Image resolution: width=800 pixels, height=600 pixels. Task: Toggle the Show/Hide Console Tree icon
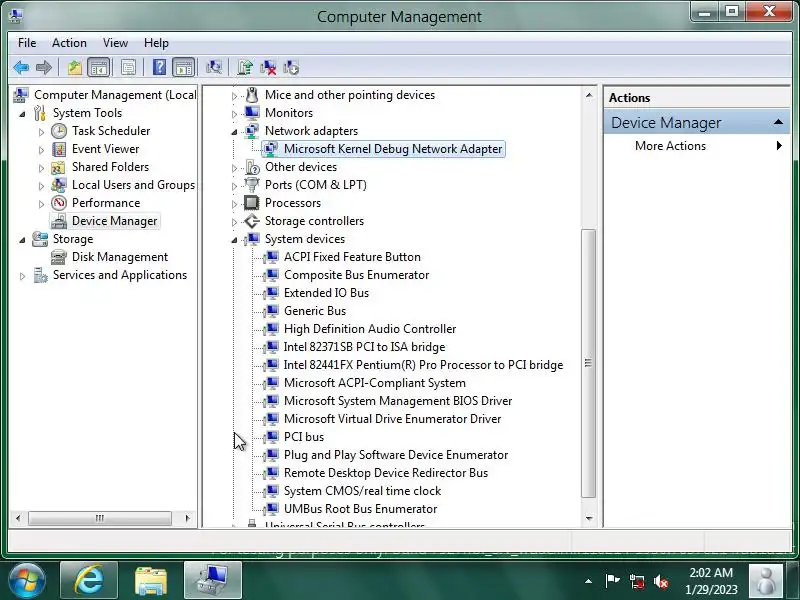pyautogui.click(x=98, y=67)
